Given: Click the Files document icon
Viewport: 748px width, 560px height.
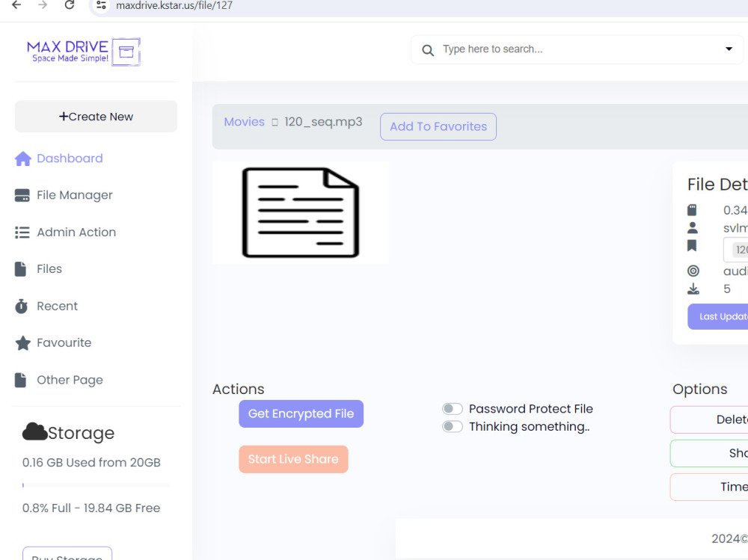Looking at the screenshot, I should pos(20,269).
